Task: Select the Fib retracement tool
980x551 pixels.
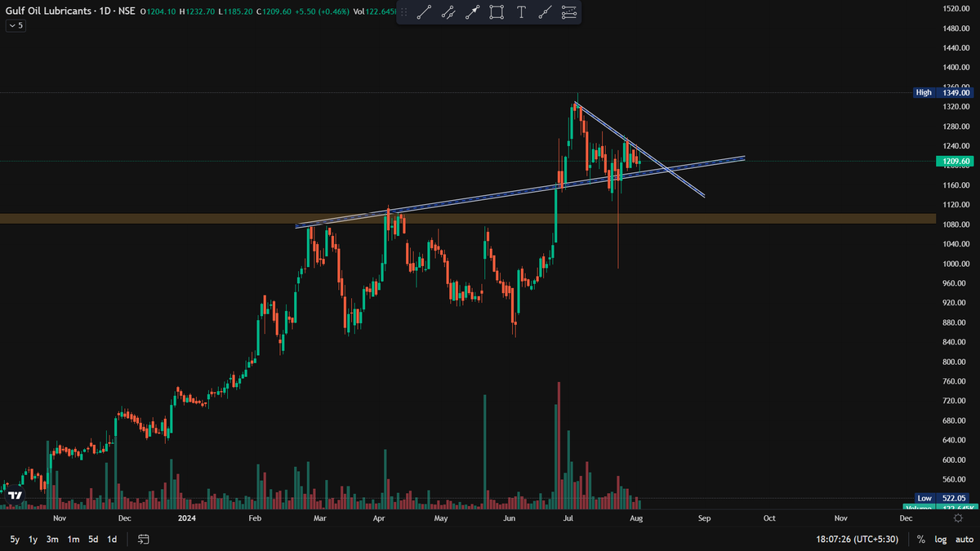Action: [569, 12]
